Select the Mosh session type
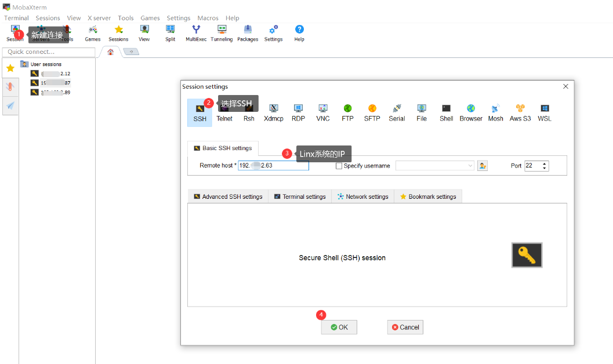Viewport: 613px width, 364px height. point(495,113)
